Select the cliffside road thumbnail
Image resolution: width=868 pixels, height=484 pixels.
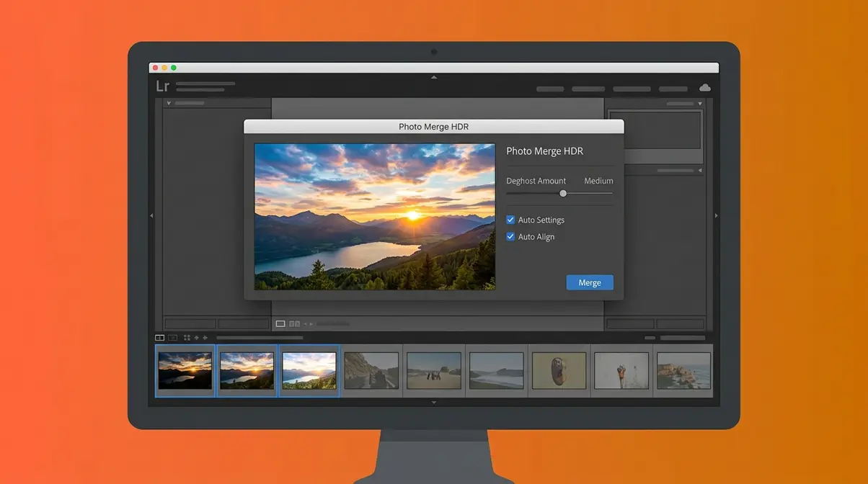[x=371, y=370]
